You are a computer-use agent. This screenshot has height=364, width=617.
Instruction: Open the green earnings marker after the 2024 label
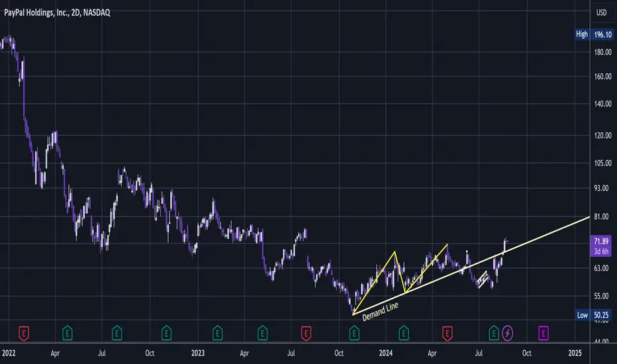point(404,334)
